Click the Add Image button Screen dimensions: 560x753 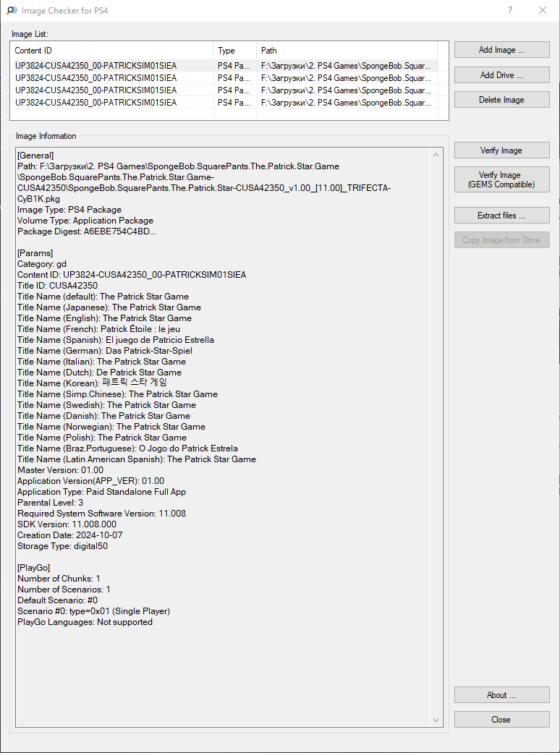coord(502,50)
